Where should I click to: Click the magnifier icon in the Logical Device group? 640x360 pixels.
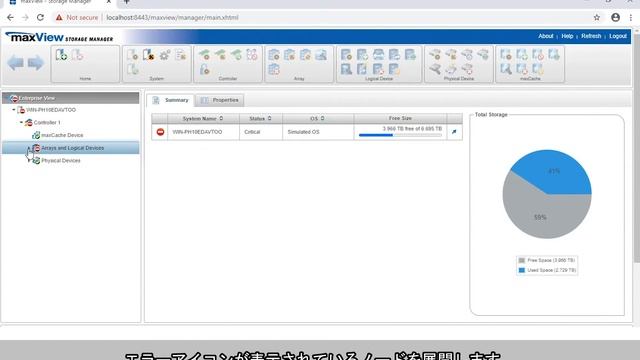(x=346, y=69)
